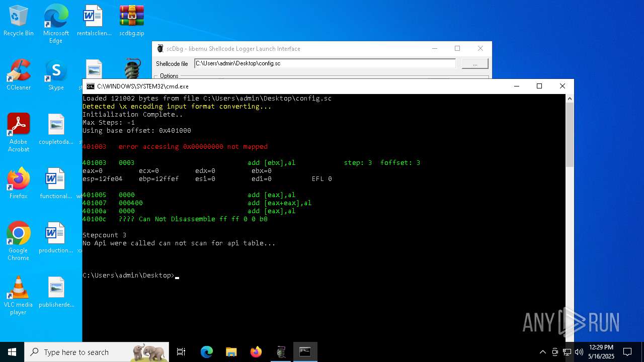Show hidden system tray icons
Screen dimensions: 644x362
(x=542, y=352)
